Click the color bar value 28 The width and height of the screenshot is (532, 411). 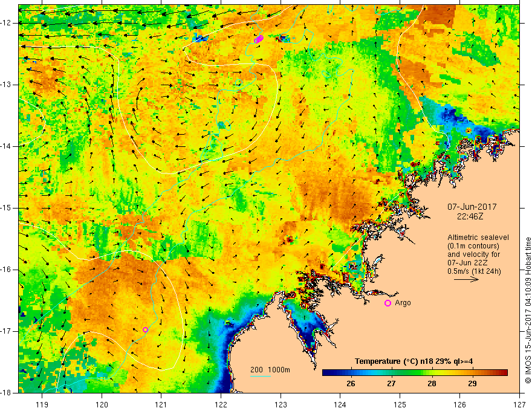click(432, 384)
